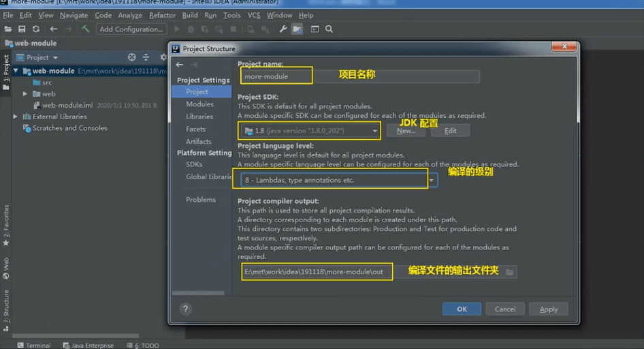Click the Build project hammer icon
Viewport: 644px width, 349px height.
(x=85, y=29)
